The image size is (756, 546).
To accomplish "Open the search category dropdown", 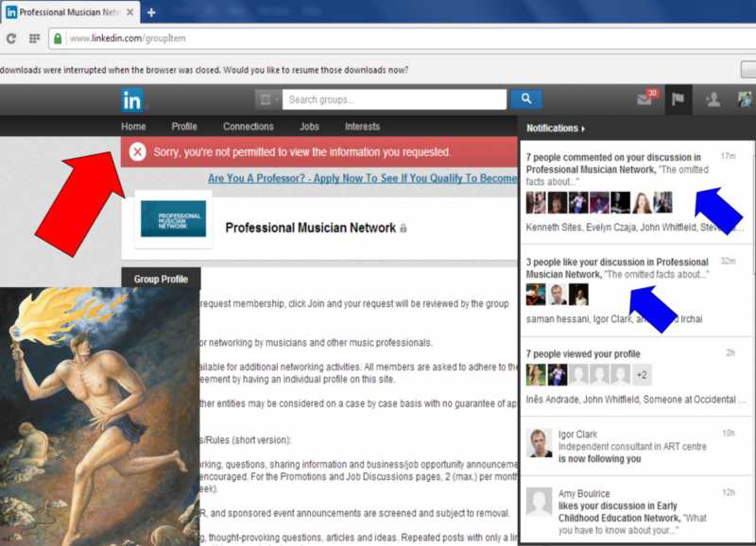I will (x=267, y=99).
